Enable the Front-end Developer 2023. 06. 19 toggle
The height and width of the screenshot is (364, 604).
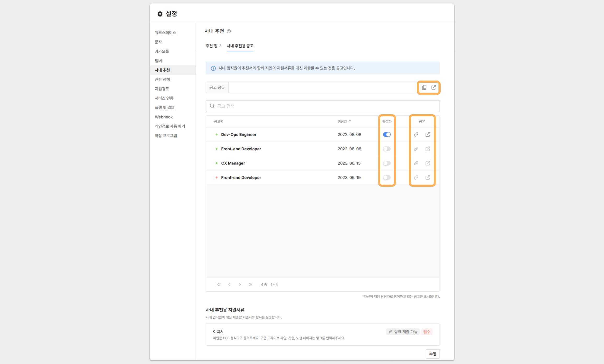387,178
